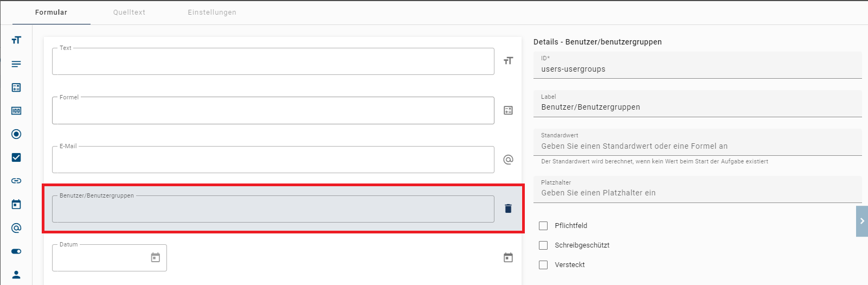Click into the Platzhalter input field

tap(697, 193)
